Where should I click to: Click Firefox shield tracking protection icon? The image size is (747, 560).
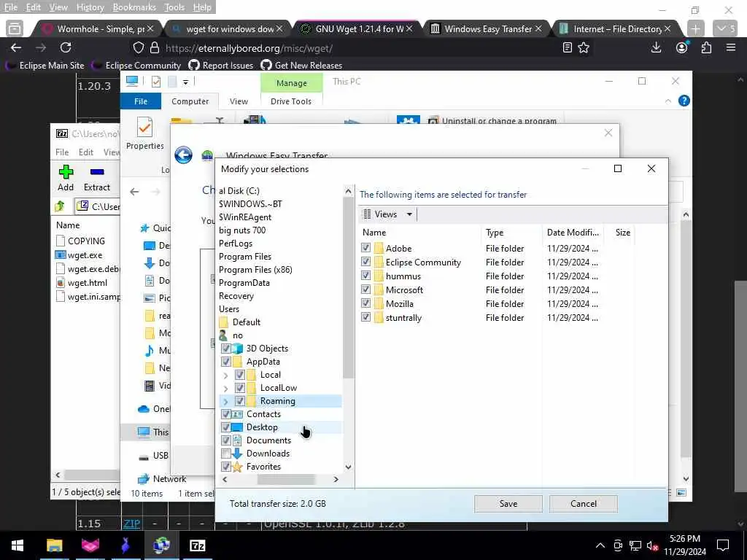(138, 47)
